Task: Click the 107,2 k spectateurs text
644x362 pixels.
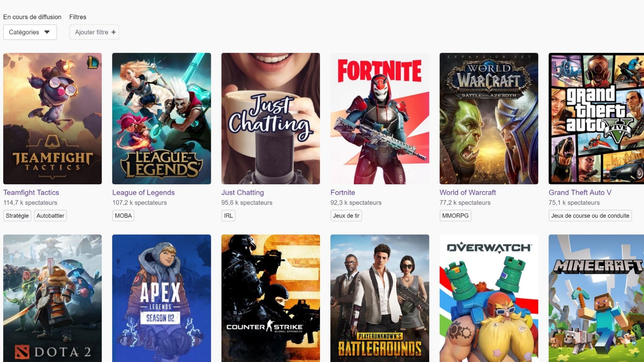Action: (140, 202)
